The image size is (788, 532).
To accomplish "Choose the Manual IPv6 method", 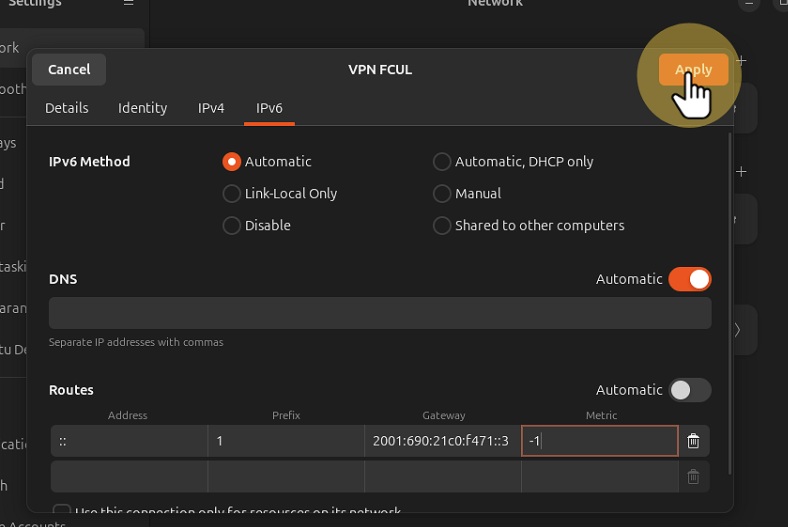I will pos(442,194).
